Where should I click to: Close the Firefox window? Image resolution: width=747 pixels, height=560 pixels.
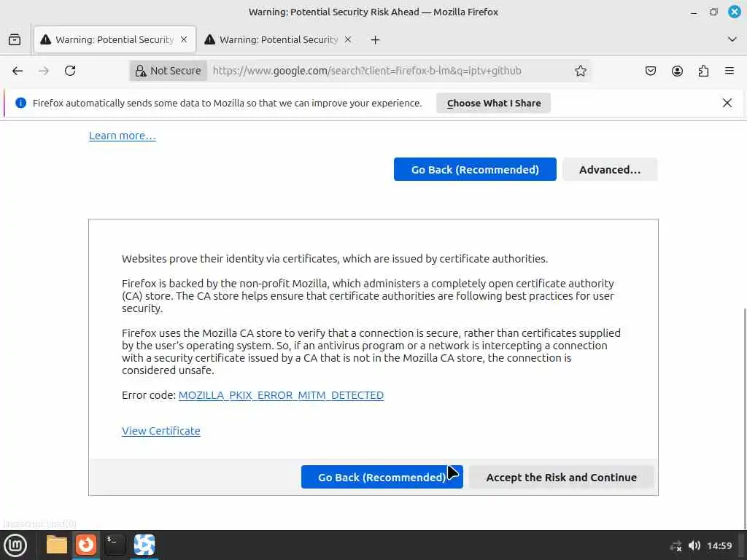pyautogui.click(x=734, y=12)
